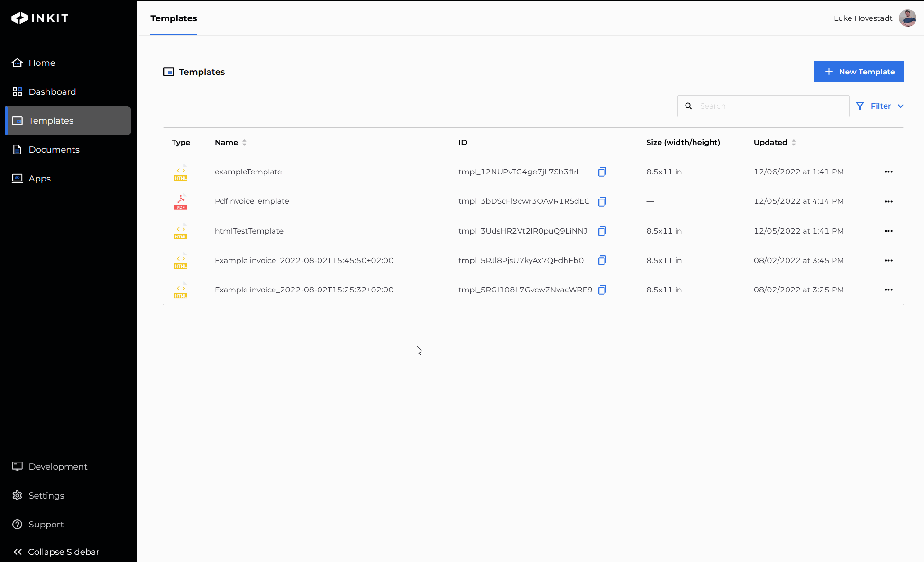Screen dimensions: 924x562
Task: Click into the Search field
Action: [770, 106]
